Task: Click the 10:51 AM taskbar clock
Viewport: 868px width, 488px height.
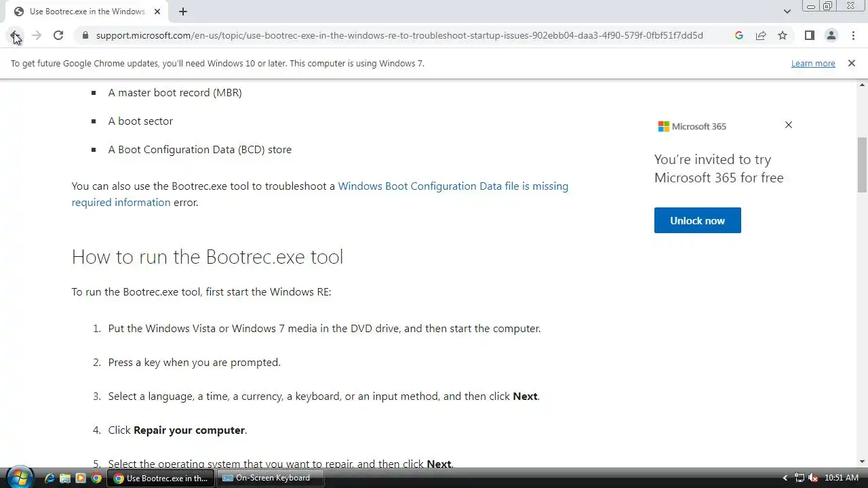Action: pyautogui.click(x=842, y=478)
